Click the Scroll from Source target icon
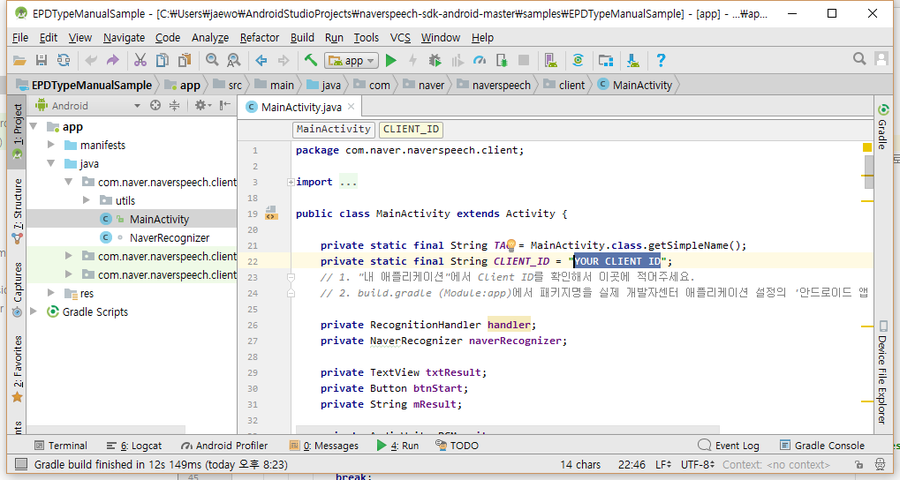This screenshot has width=900, height=480. coord(155,105)
